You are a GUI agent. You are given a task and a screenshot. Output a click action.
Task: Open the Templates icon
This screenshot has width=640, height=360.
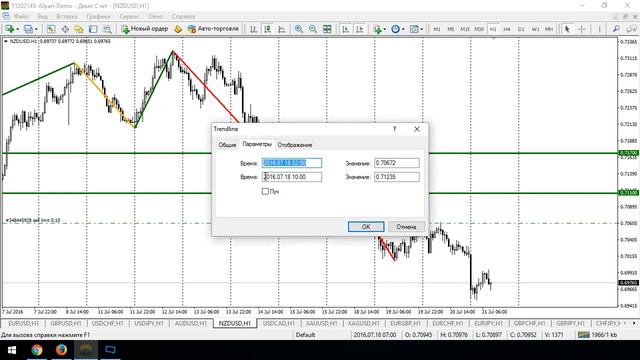(x=414, y=29)
